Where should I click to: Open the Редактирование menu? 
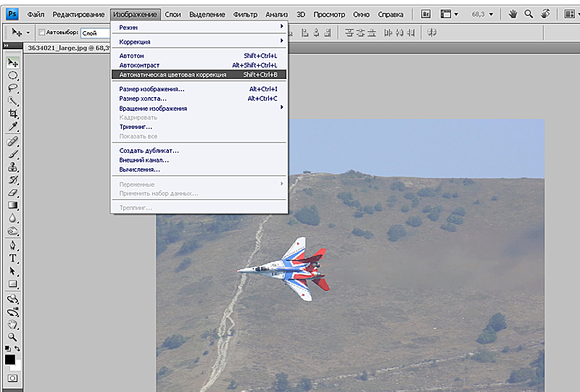[78, 14]
